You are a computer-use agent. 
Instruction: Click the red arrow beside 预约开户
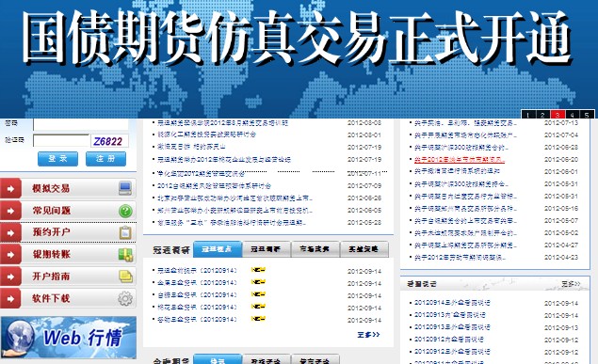(10, 232)
